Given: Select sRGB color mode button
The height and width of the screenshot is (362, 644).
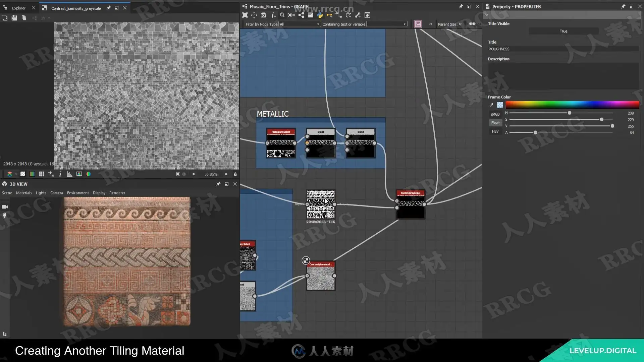Looking at the screenshot, I should coord(495,114).
